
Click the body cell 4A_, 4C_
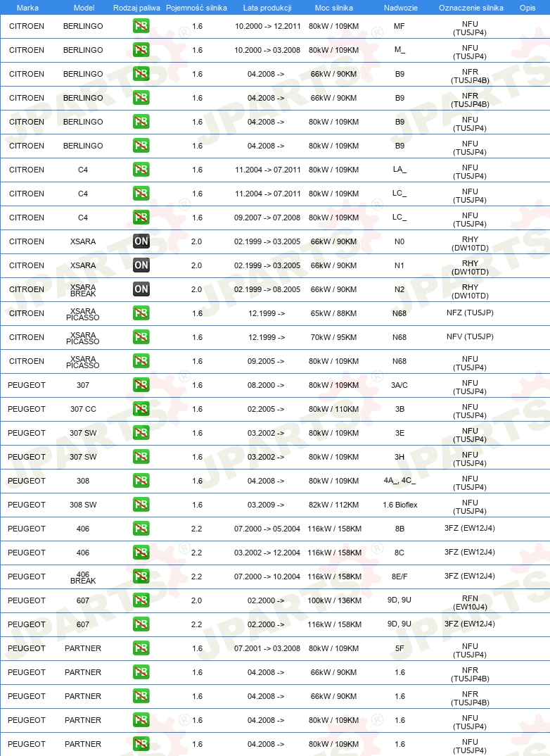click(399, 480)
